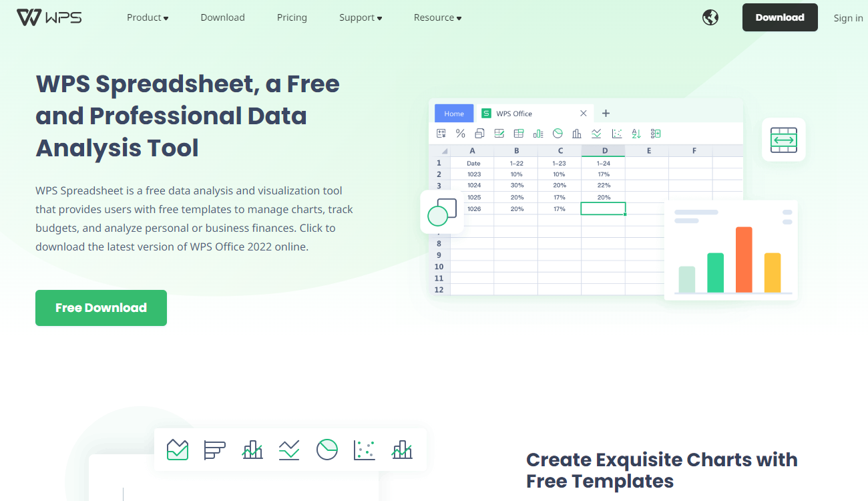Image resolution: width=868 pixels, height=501 pixels.
Task: Click the floating shapes icon with circle and square
Action: coord(442,212)
